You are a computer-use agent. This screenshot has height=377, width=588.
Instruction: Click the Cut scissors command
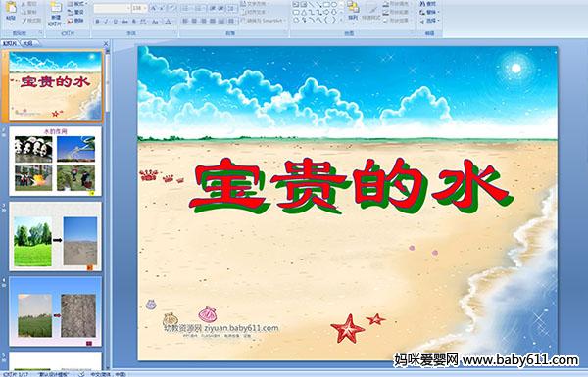pyautogui.click(x=28, y=4)
